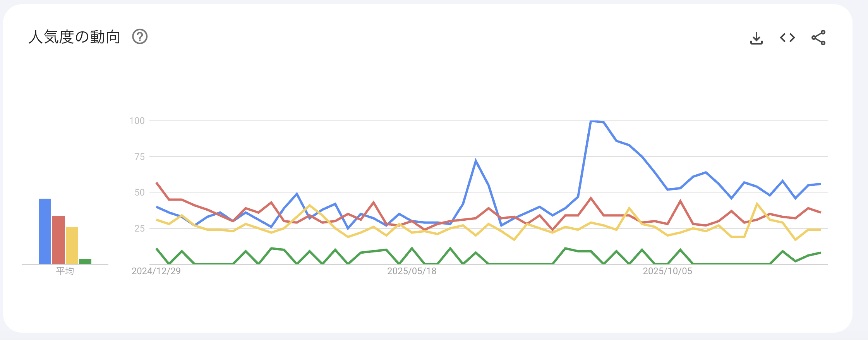The height and width of the screenshot is (340, 868).
Task: Click the 100 y-axis label
Action: (x=137, y=121)
